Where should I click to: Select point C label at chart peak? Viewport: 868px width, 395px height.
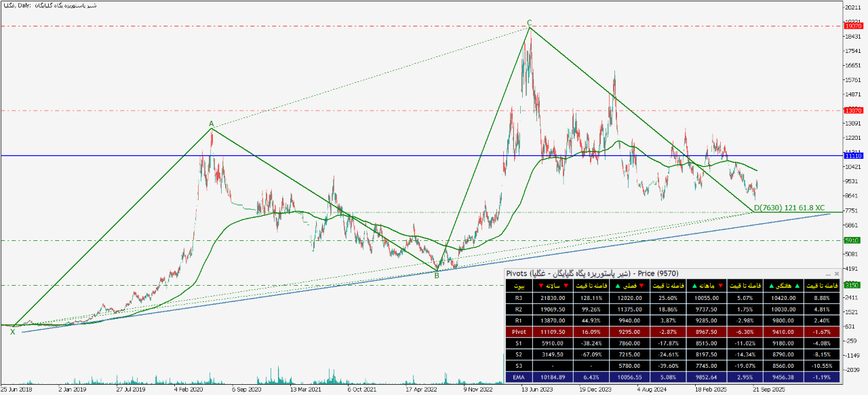click(x=530, y=22)
